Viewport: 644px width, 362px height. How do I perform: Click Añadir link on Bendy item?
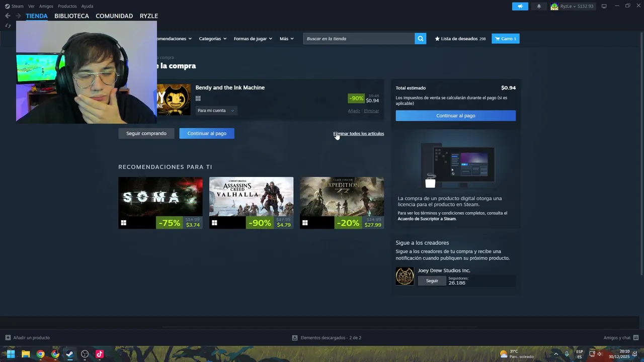pyautogui.click(x=354, y=111)
